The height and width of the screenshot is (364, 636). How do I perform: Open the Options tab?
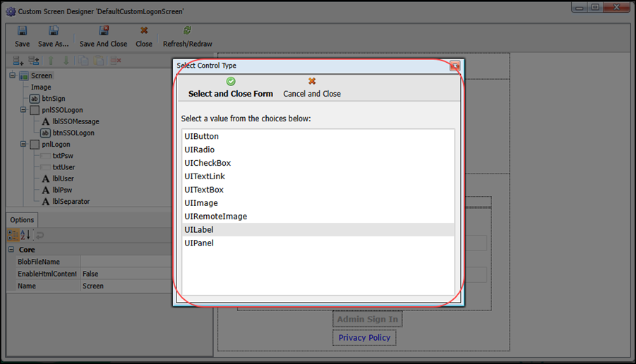coord(22,220)
